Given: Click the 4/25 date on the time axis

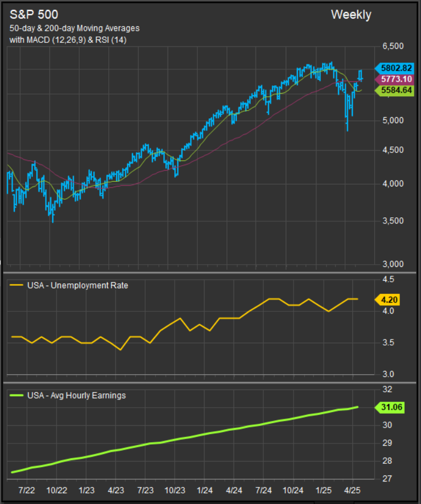Looking at the screenshot, I should [x=352, y=490].
